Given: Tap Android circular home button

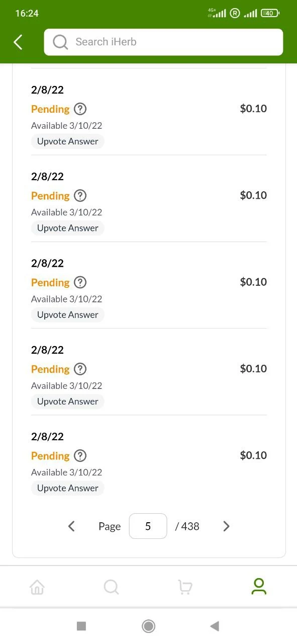Looking at the screenshot, I should coord(148,626).
